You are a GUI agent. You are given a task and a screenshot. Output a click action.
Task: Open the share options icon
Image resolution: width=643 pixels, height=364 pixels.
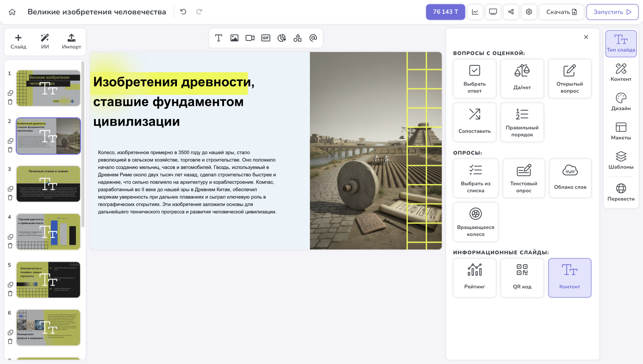[x=511, y=12]
